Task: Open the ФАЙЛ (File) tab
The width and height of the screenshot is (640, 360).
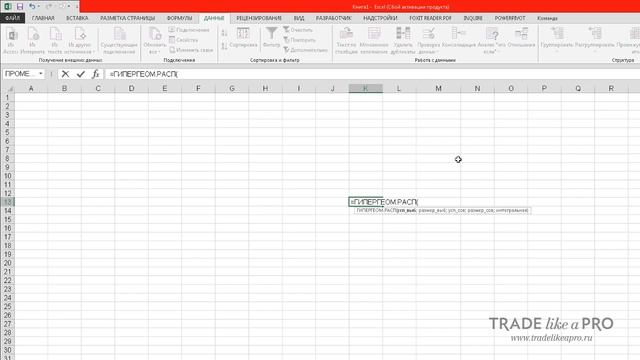Action: pyautogui.click(x=13, y=18)
